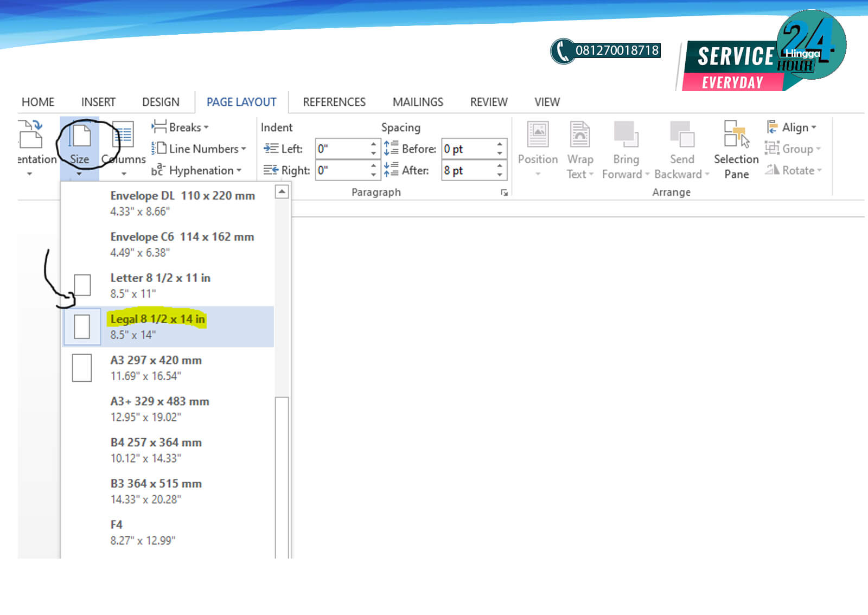Increase Spacing Before value with up arrow
This screenshot has width=868, height=615.
500,144
